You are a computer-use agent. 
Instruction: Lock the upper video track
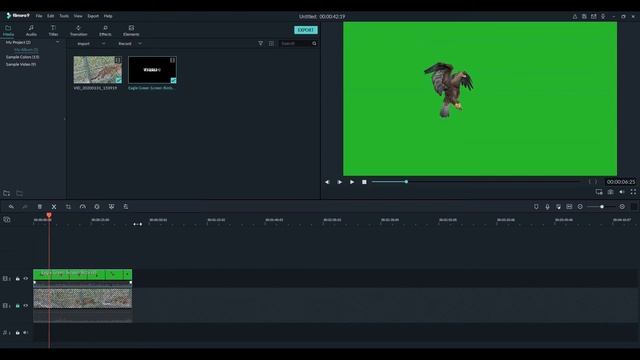point(18,279)
